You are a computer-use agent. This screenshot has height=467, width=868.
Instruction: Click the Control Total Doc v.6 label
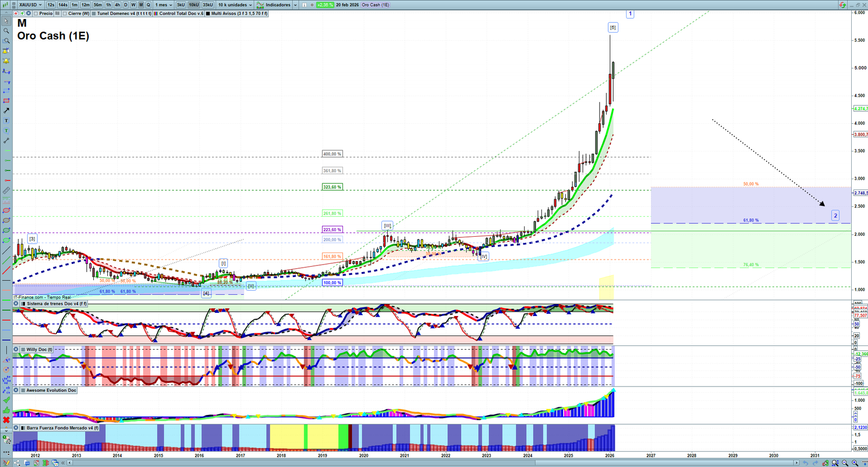coord(181,14)
